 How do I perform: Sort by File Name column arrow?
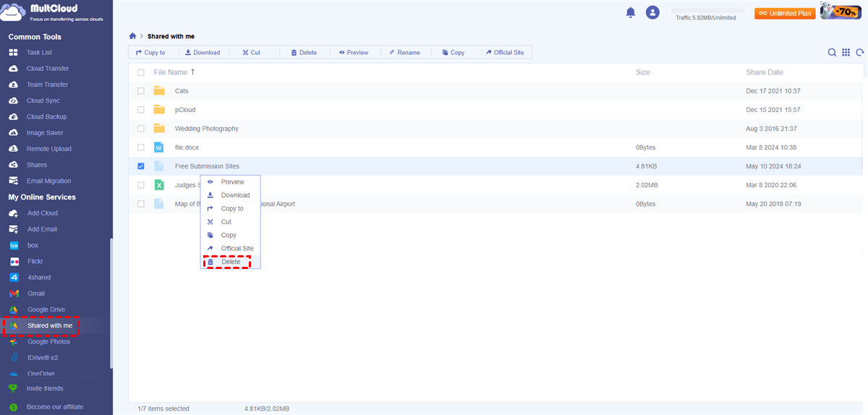coord(192,72)
